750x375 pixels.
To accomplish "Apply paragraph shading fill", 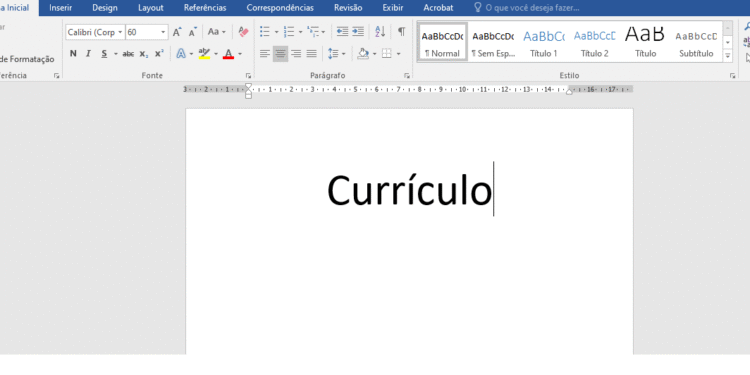I will click(363, 54).
